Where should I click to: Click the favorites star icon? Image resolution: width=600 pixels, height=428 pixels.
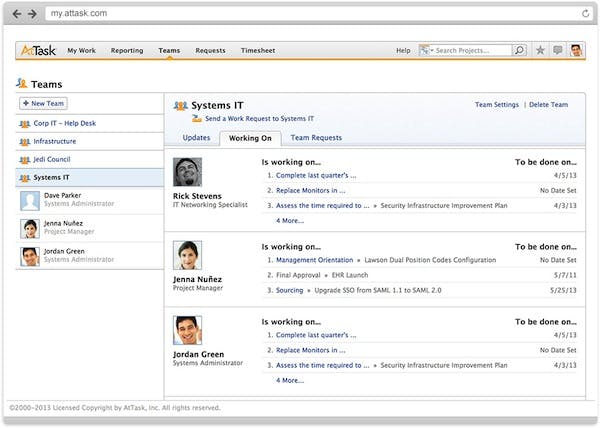click(x=541, y=50)
